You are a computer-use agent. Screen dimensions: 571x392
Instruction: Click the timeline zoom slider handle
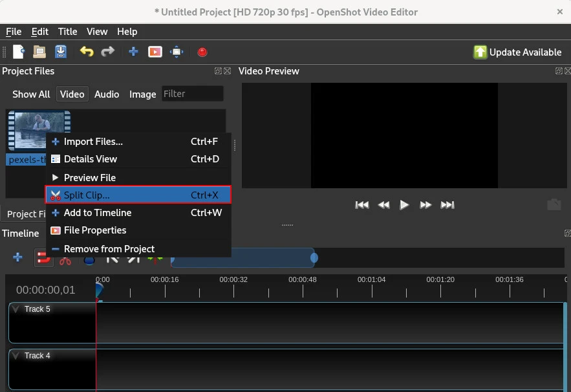[314, 258]
